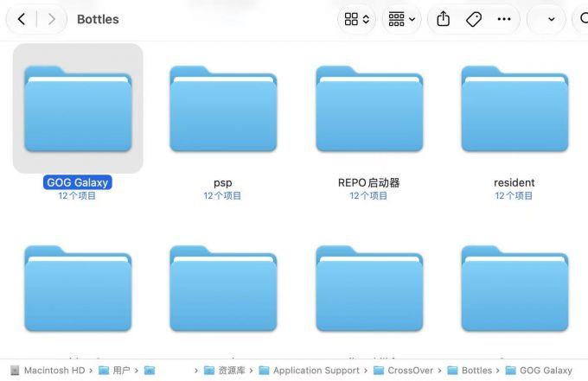Select second-row folder below resident
This screenshot has height=381, width=588.
pyautogui.click(x=514, y=289)
